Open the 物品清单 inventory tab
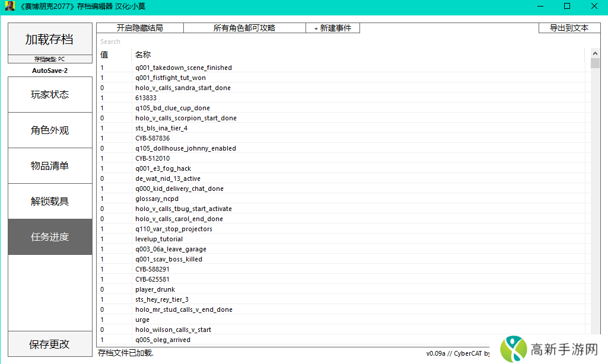 pos(50,165)
